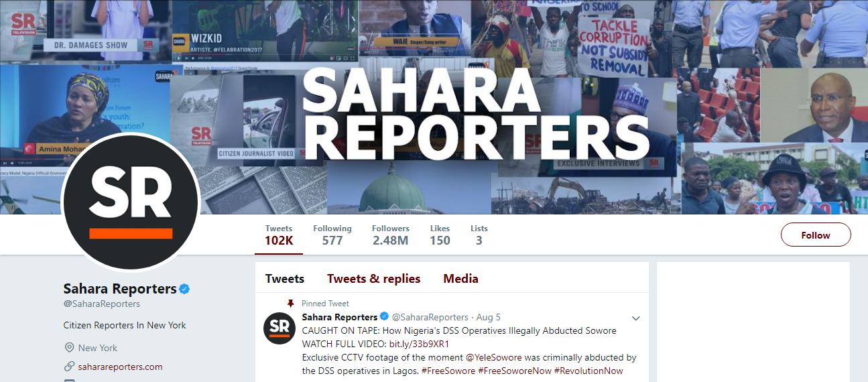The width and height of the screenshot is (868, 382).
Task: Switch to the Media tab
Action: (460, 279)
